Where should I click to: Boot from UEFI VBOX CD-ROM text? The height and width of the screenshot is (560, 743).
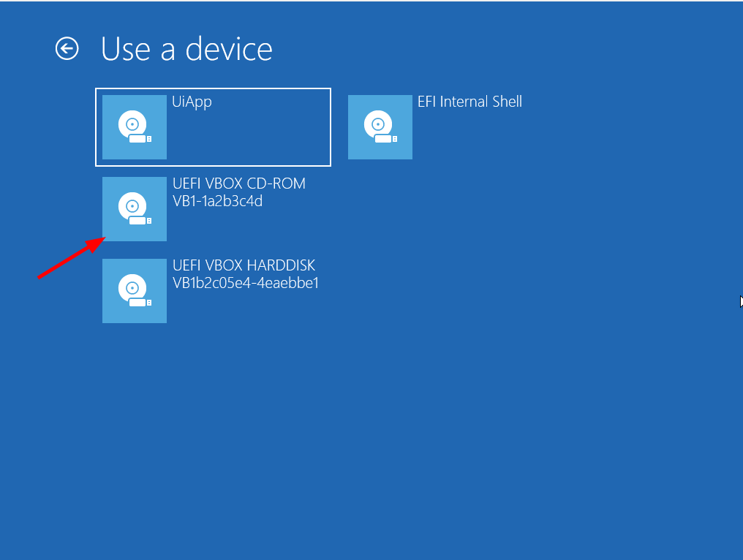(239, 183)
